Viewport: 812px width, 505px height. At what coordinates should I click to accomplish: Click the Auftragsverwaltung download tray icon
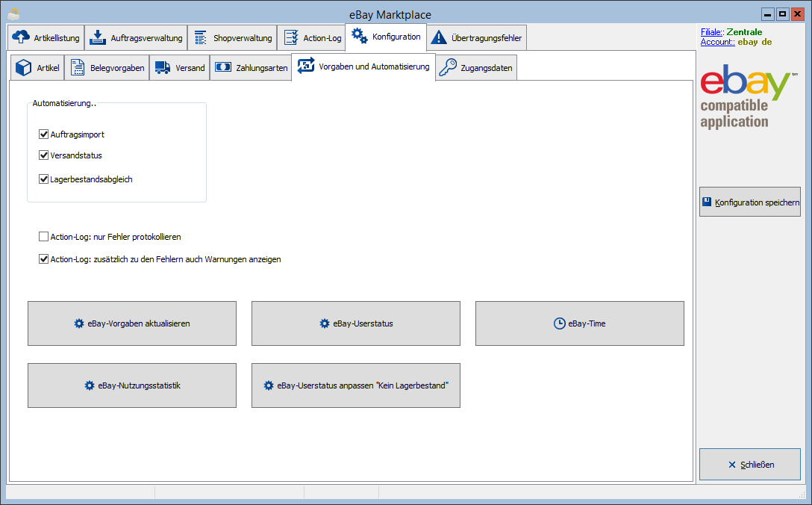coord(97,37)
